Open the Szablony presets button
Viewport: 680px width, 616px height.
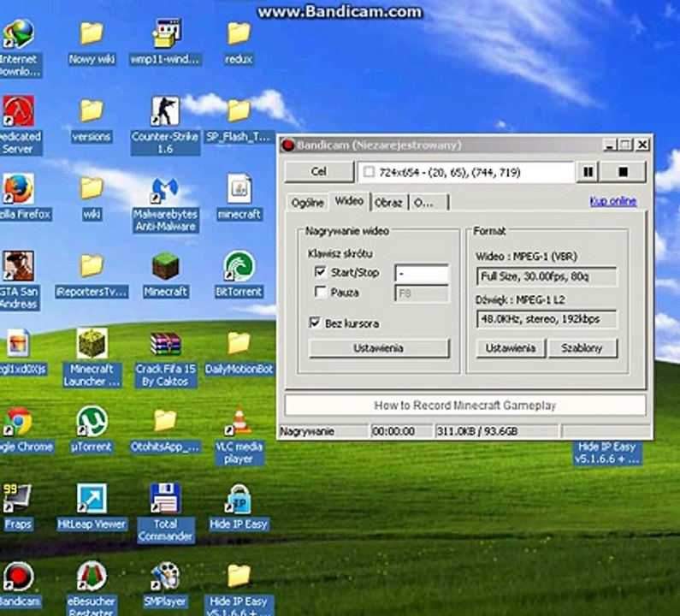point(582,348)
